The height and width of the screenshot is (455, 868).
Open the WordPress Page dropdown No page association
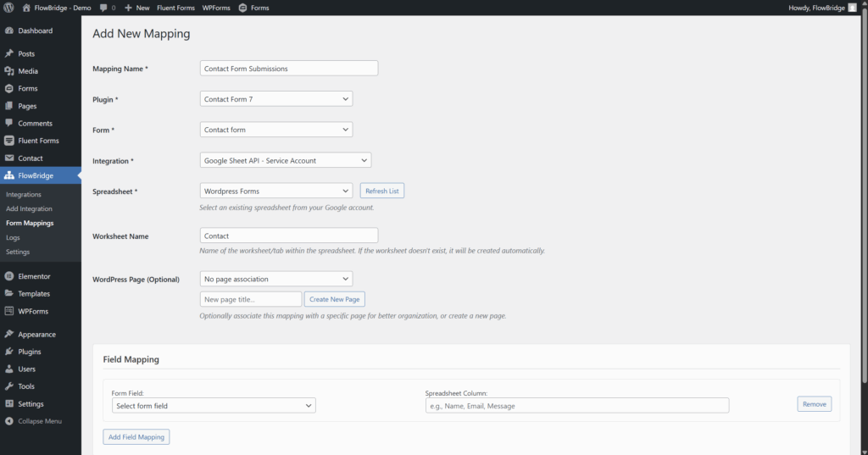point(276,279)
